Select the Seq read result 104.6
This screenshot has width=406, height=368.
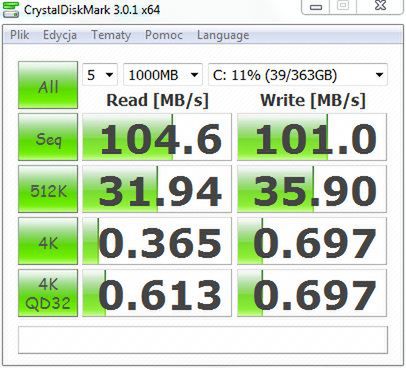(x=157, y=137)
